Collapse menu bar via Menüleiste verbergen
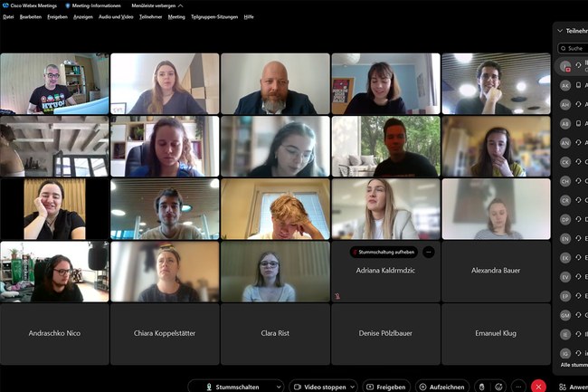Screen dimensions: 588x392 (x=159, y=5)
